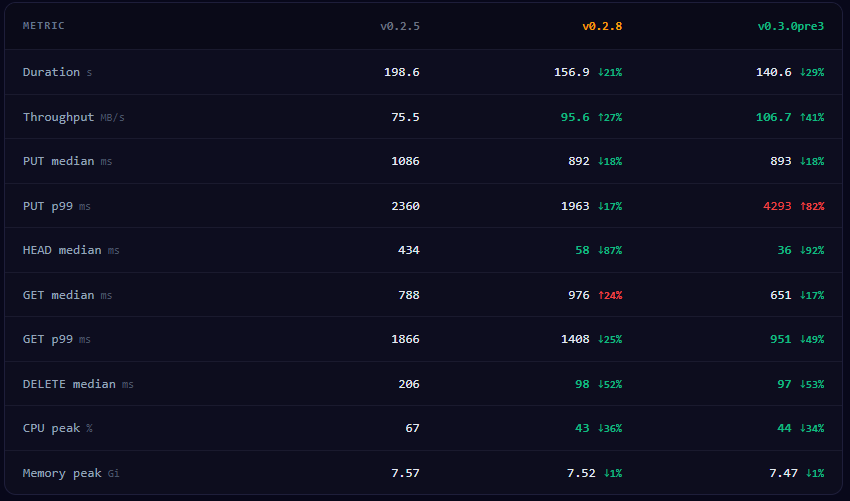Select the Duration row label
The image size is (850, 501).
[x=51, y=72]
